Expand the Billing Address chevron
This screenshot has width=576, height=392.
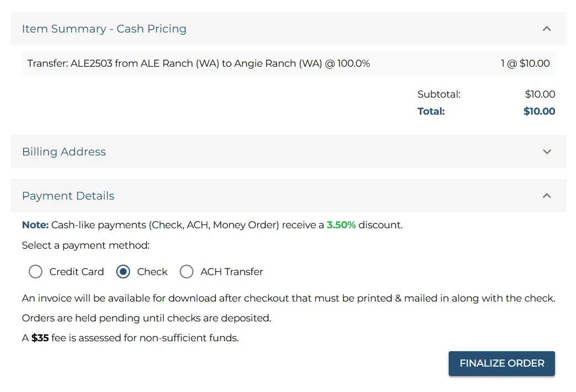[x=546, y=152]
